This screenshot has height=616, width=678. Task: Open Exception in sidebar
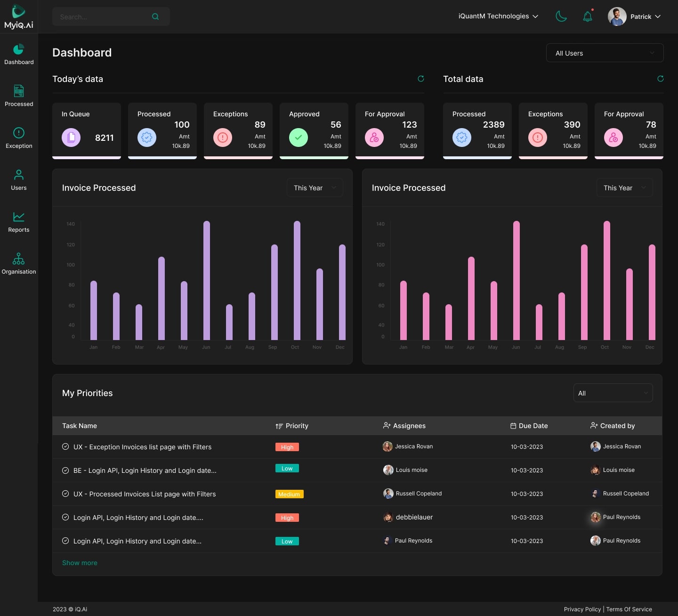(19, 138)
